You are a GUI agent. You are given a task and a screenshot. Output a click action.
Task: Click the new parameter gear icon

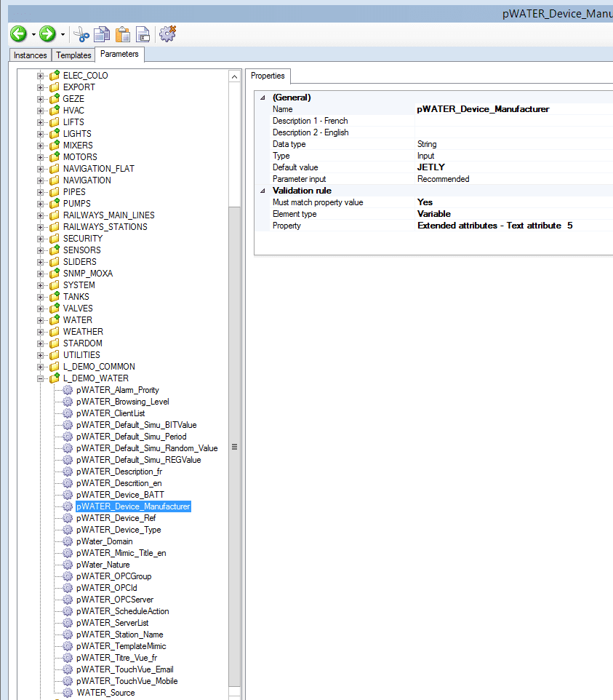click(x=168, y=33)
